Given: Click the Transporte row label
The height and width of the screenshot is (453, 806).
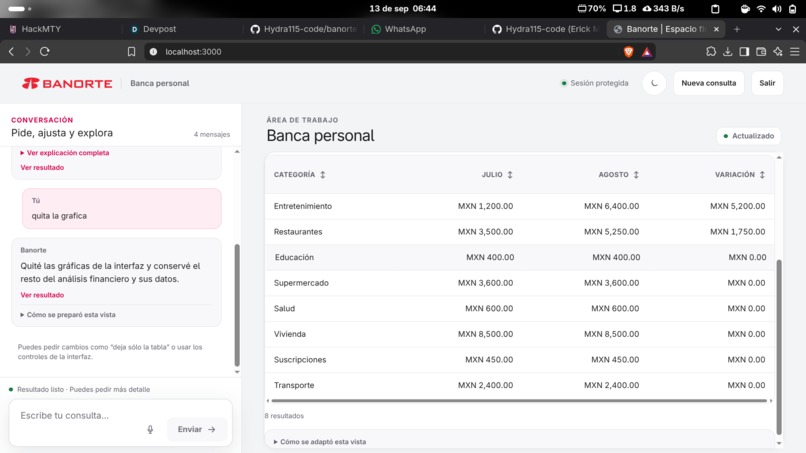Looking at the screenshot, I should (294, 386).
